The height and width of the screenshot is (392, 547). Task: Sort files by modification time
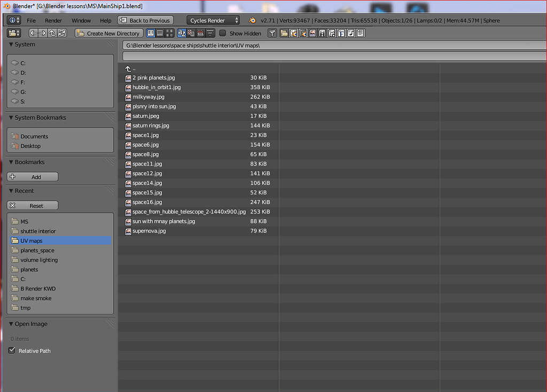[x=201, y=33]
